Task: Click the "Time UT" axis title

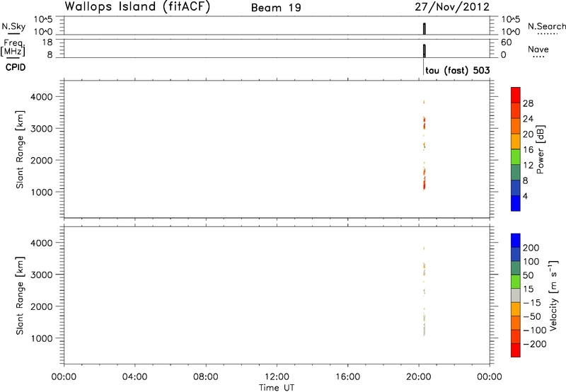Action: (x=277, y=388)
